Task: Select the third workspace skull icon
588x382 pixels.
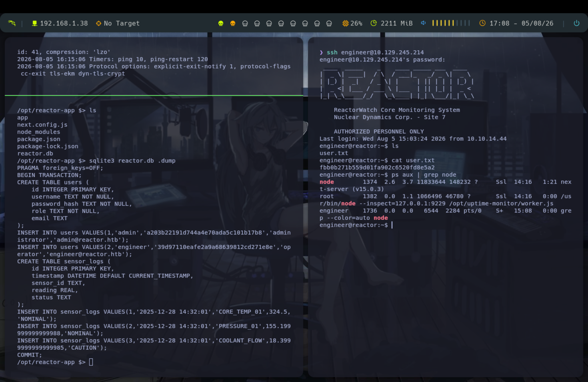Action: (245, 23)
